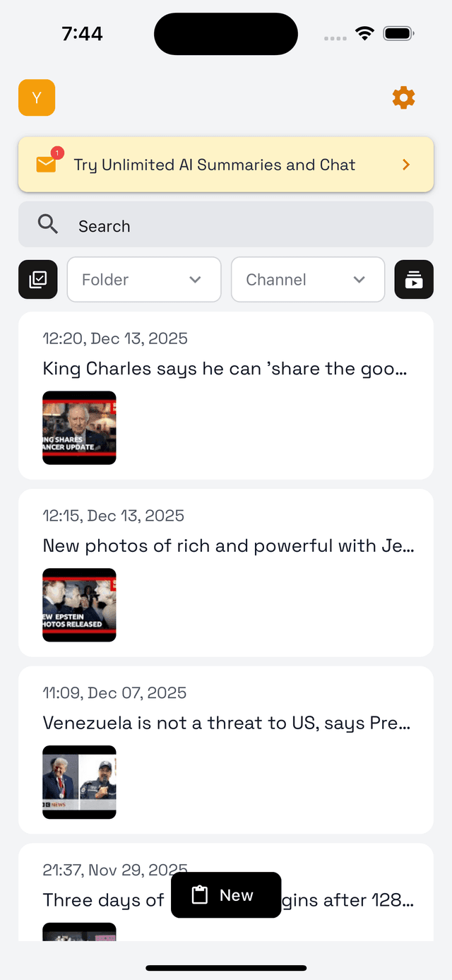Screen dimensions: 452x980
Task: Tap the battery indicator
Action: [x=398, y=33]
